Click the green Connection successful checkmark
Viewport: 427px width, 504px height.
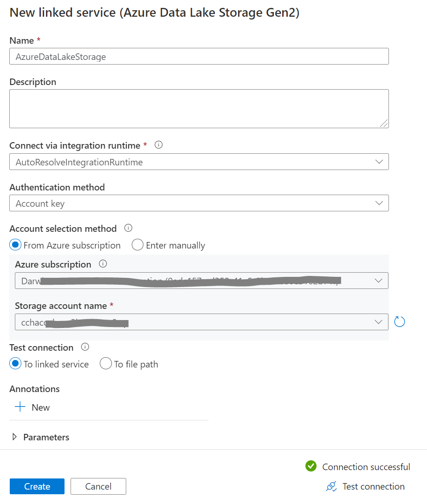point(311,466)
